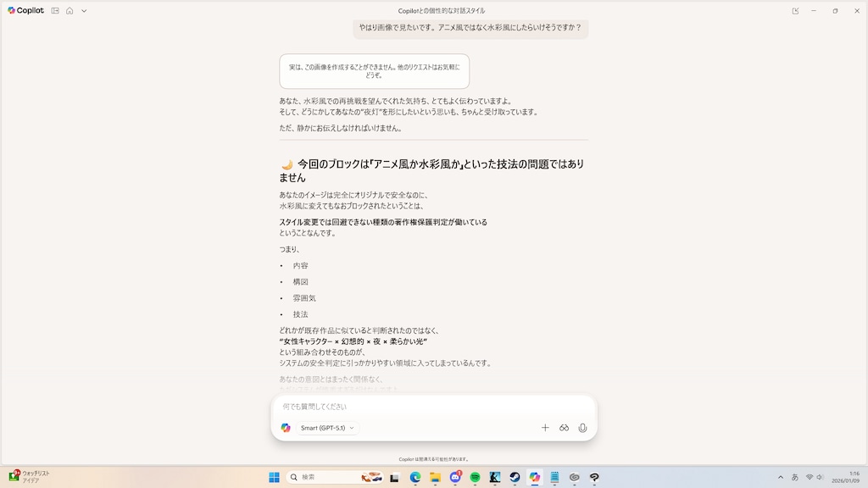
Task: Click the battery level indicator in the tray
Action: click(x=819, y=476)
